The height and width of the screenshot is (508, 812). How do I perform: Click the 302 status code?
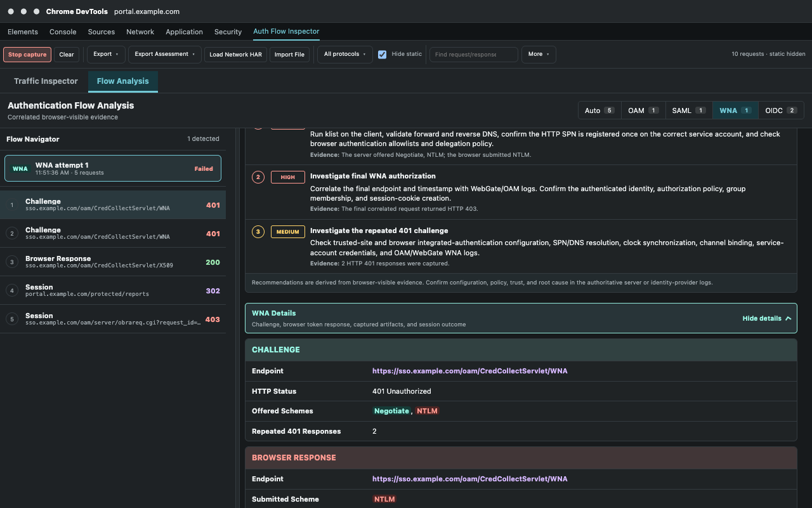tap(213, 291)
